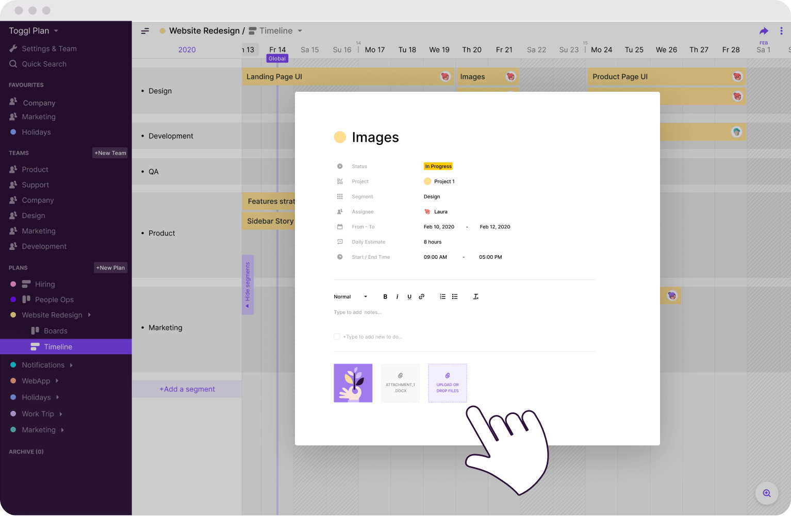Create a bulleted list in notes

[455, 297]
